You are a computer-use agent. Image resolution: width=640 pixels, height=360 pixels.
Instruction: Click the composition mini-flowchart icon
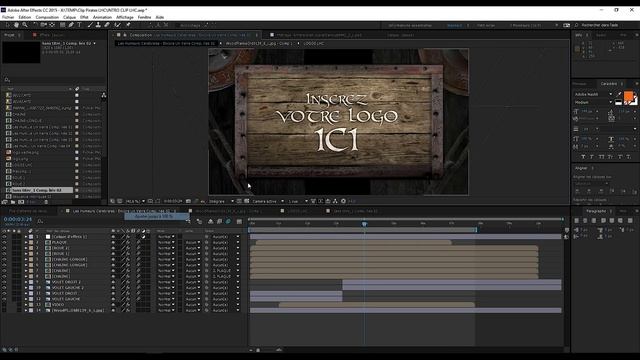(x=188, y=221)
